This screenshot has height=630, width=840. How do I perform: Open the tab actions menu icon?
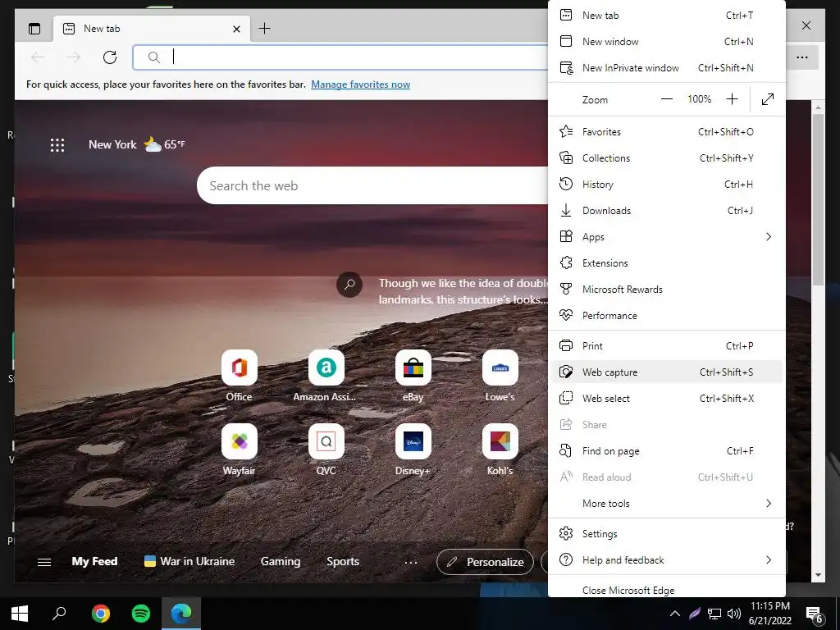pos(34,29)
